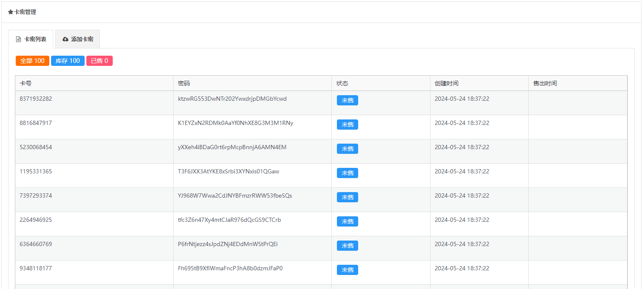Viewport: 644px width, 289px height.
Task: Click the 卡号 column header
Action: pyautogui.click(x=26, y=83)
